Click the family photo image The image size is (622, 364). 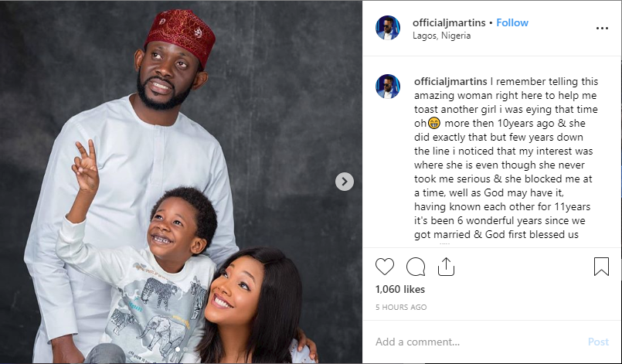pyautogui.click(x=181, y=182)
